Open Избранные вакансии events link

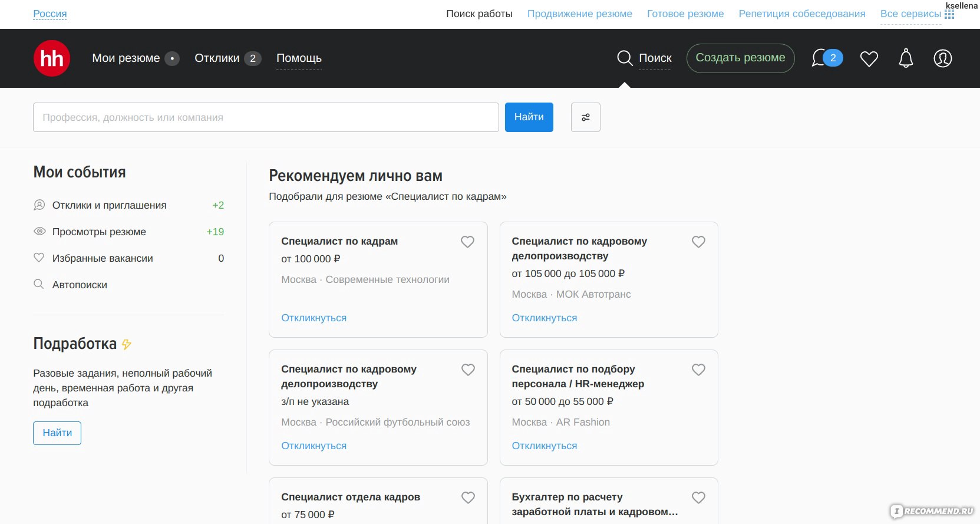point(103,258)
